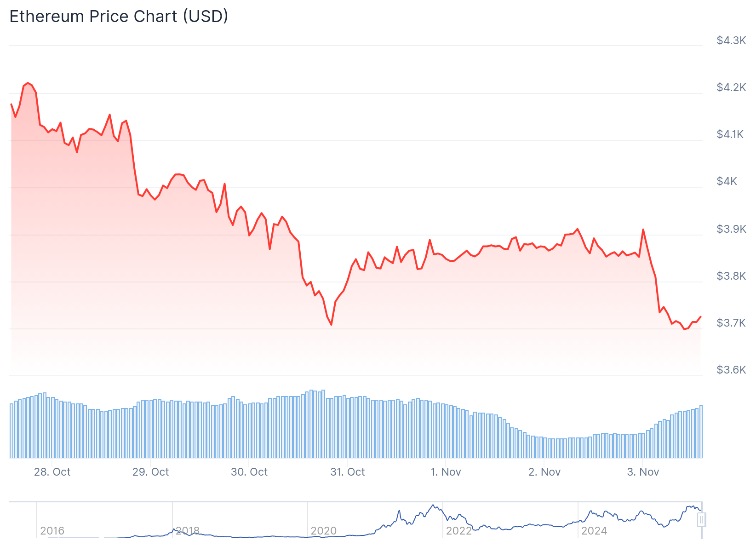The height and width of the screenshot is (552, 756).
Task: Click the Ethereum Price Chart (USD) title
Action: click(x=119, y=17)
